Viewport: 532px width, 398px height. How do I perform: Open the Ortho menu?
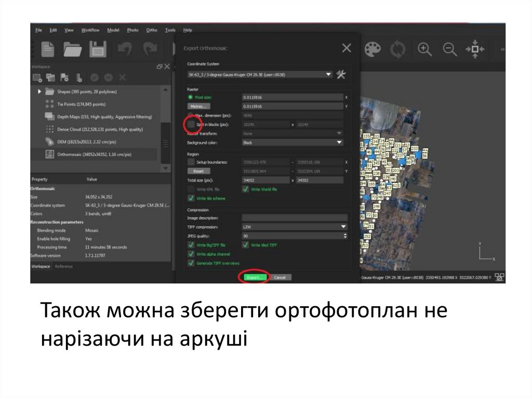tap(152, 30)
